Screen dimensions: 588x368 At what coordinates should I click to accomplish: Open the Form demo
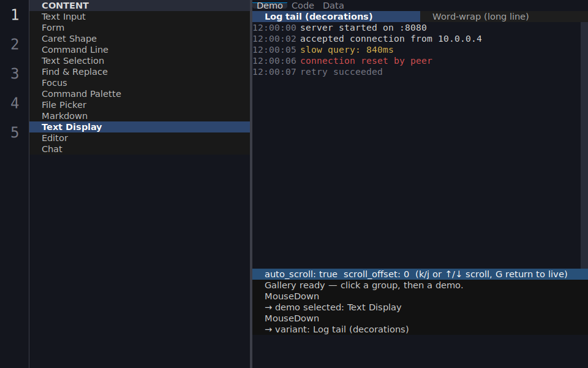140,28
